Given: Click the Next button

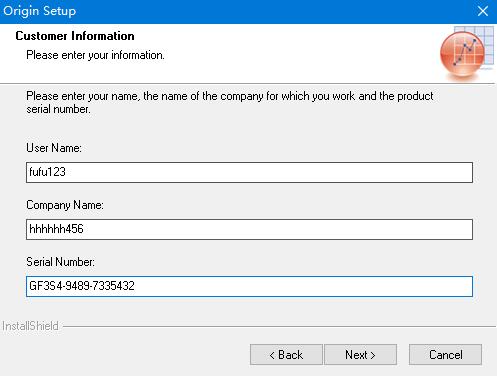Looking at the screenshot, I should 360,355.
